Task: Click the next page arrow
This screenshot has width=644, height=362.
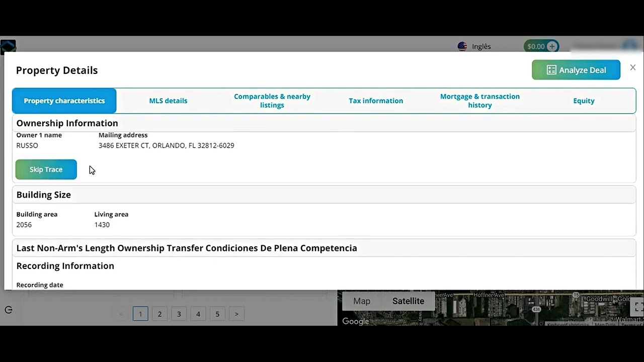Action: [x=236, y=314]
